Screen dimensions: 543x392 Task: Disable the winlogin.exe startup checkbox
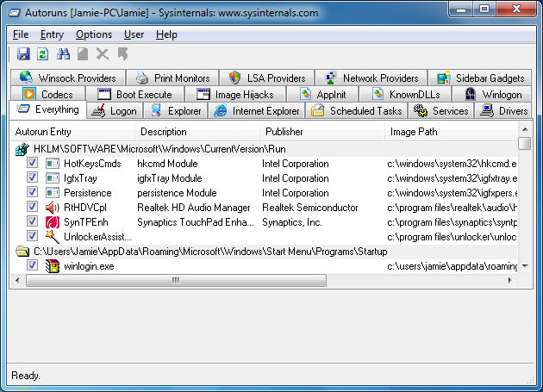(32, 265)
